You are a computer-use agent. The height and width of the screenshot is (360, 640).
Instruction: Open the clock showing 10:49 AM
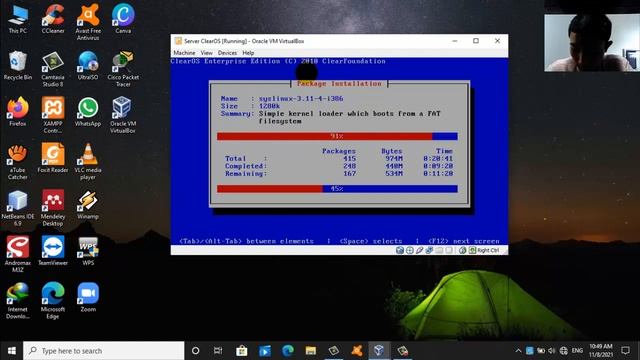pyautogui.click(x=601, y=351)
